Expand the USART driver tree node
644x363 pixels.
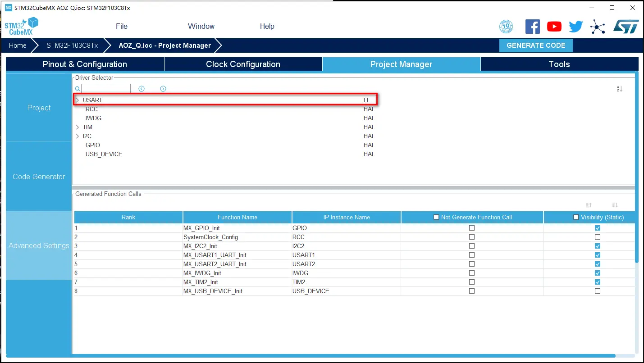point(78,100)
